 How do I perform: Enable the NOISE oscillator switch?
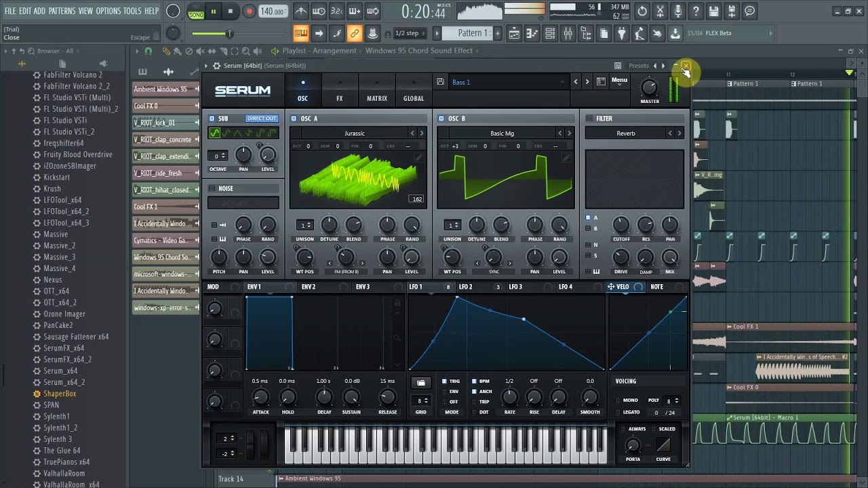click(212, 188)
